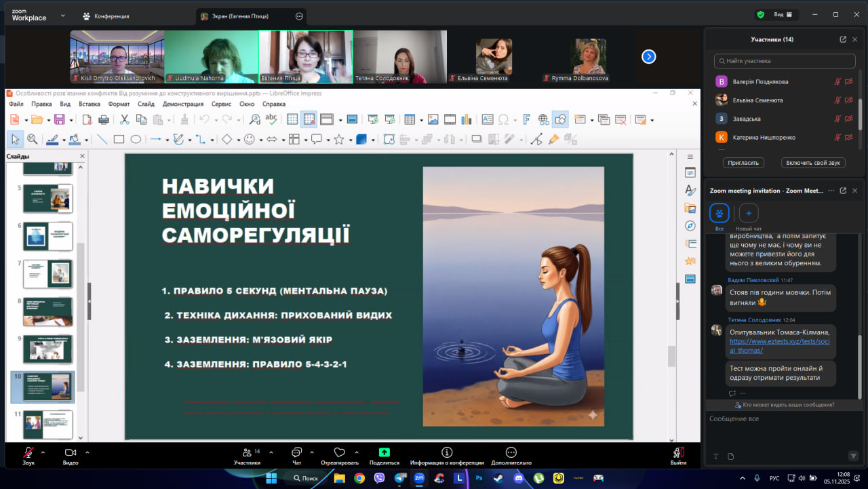Expand audio options arrow beside Звук

pos(43,452)
